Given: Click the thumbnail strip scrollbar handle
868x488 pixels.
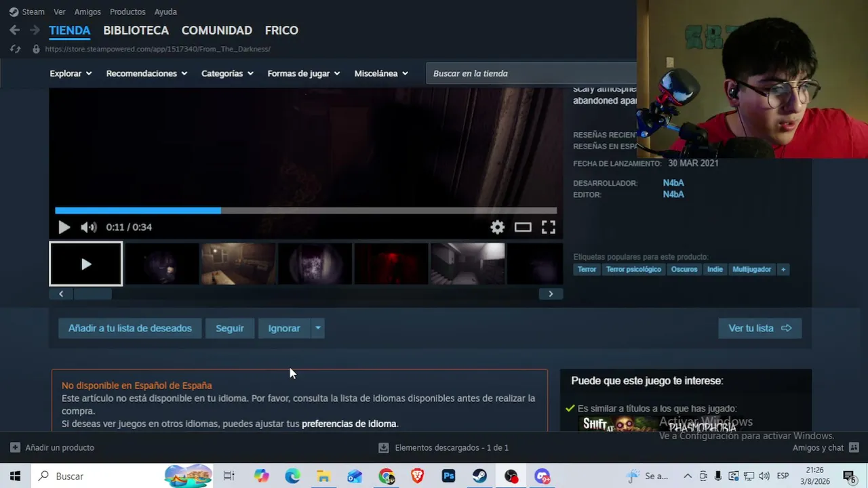Looking at the screenshot, I should point(93,293).
